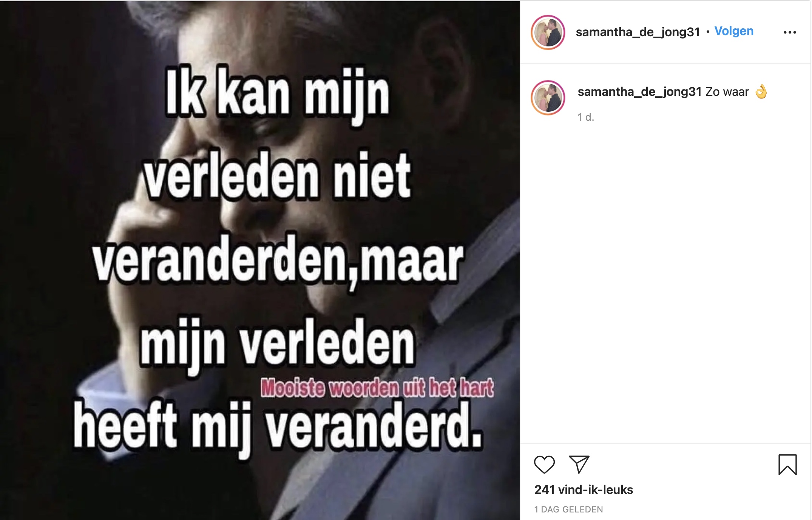The height and width of the screenshot is (520, 812).
Task: Click the caption author's avatar
Action: pyautogui.click(x=548, y=98)
